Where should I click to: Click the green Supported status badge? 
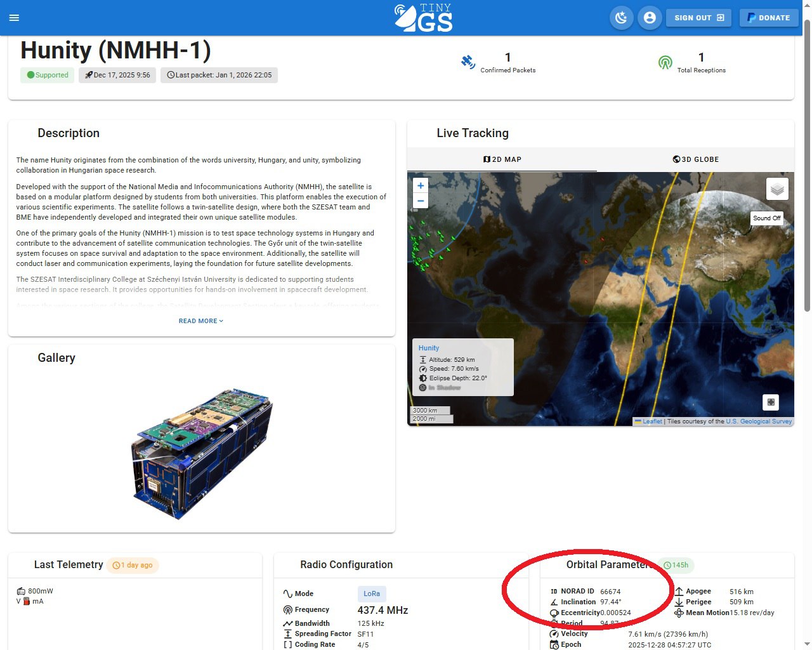click(x=48, y=75)
